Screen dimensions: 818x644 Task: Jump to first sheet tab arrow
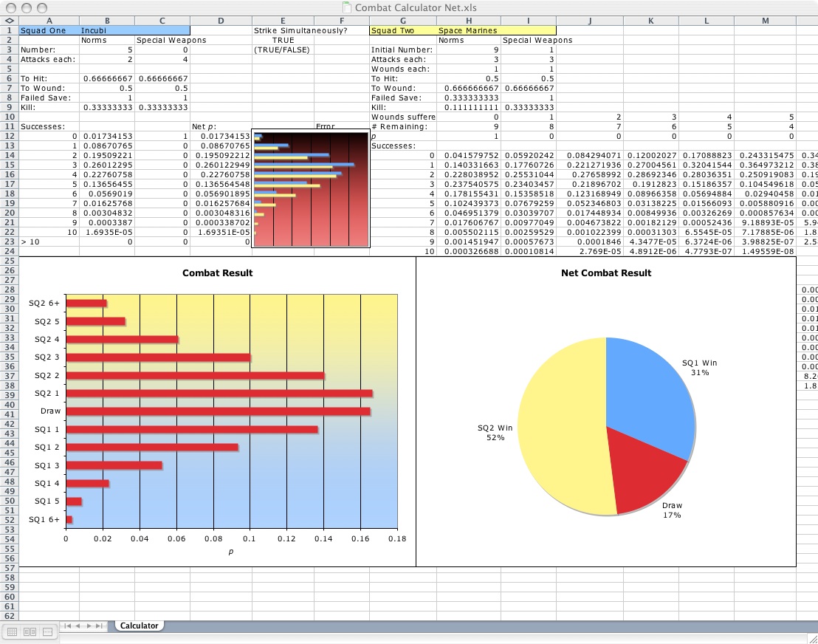click(67, 626)
